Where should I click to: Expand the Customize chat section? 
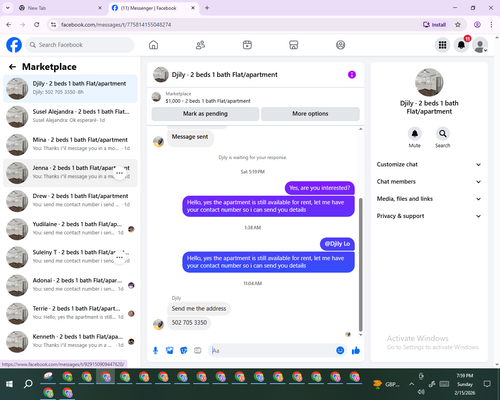429,164
